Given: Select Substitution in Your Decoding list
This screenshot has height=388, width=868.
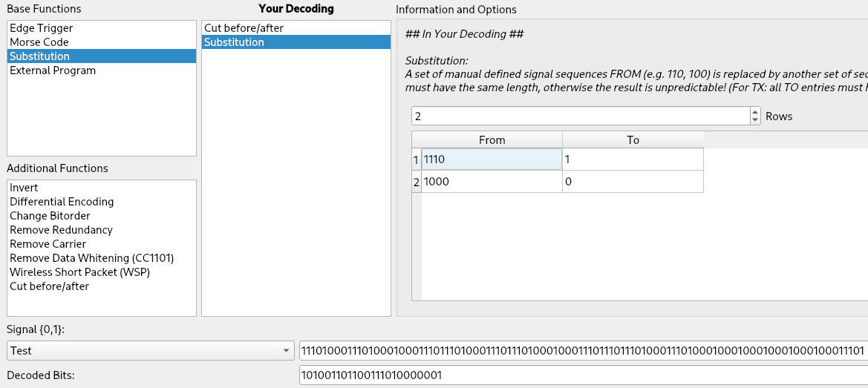Looking at the screenshot, I should [234, 42].
